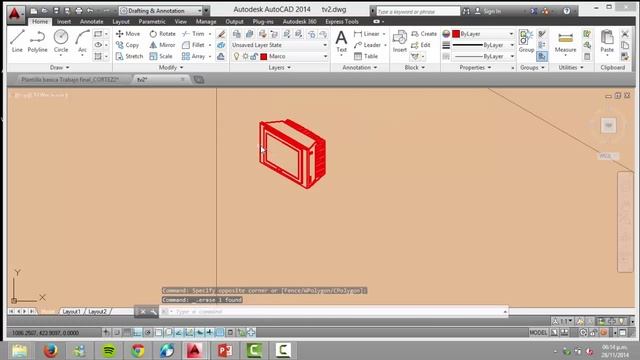Use the Trim tool
Image resolution: width=640 pixels, height=360 pixels.
tap(193, 33)
